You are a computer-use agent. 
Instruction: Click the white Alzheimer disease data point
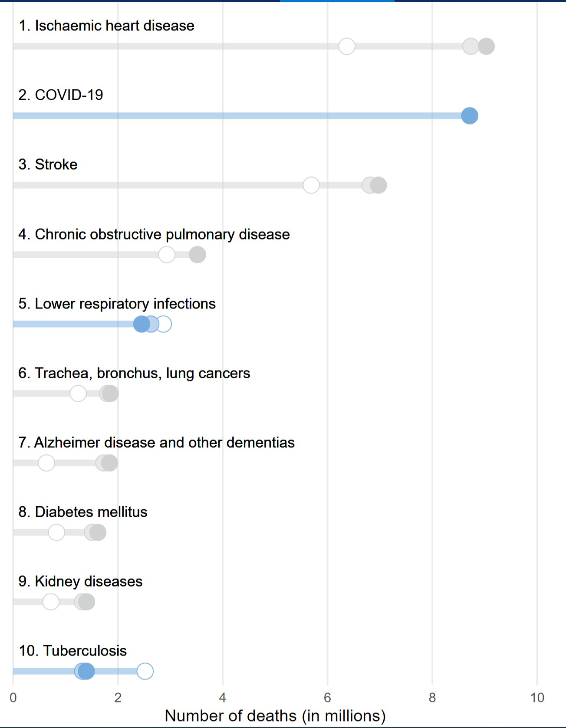click(46, 463)
